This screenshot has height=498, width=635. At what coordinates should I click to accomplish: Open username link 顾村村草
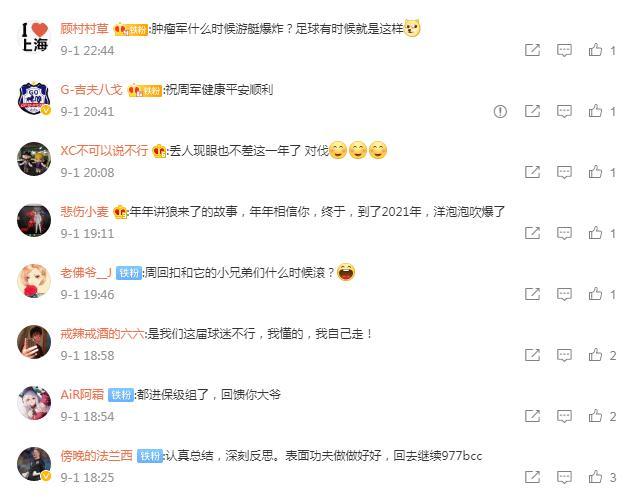coord(84,29)
